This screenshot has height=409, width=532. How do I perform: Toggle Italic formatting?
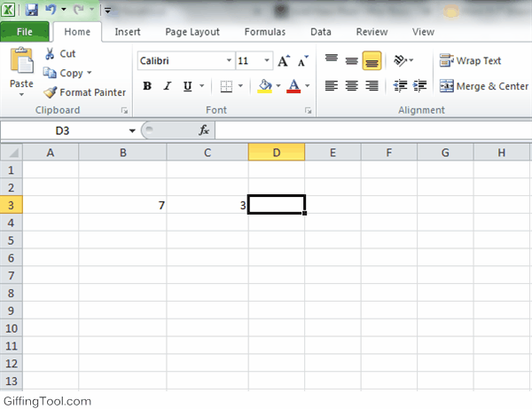pos(168,86)
